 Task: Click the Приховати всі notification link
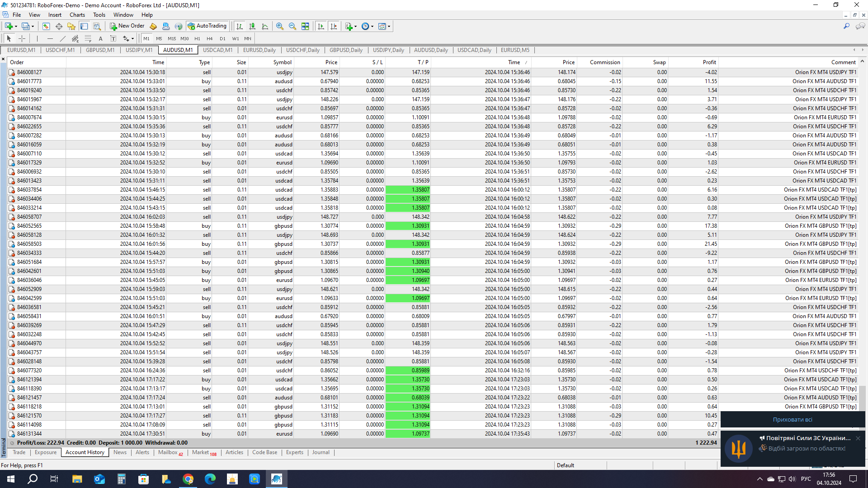pos(792,419)
